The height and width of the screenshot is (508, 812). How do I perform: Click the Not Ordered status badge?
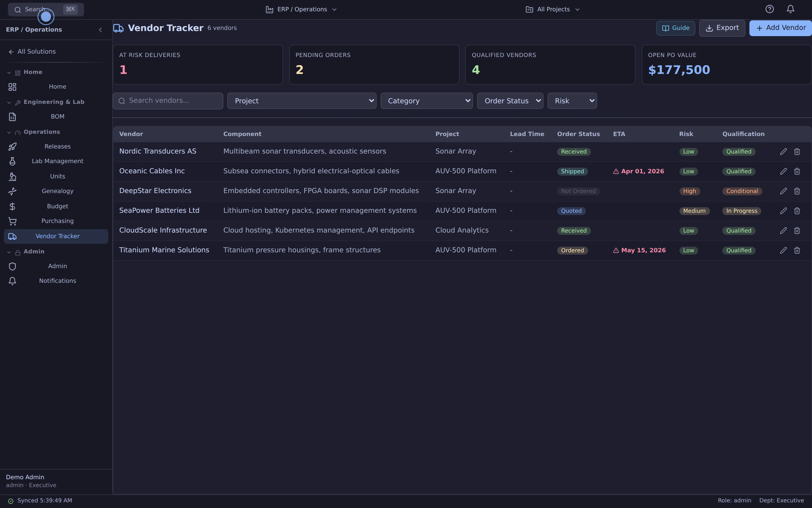[578, 191]
